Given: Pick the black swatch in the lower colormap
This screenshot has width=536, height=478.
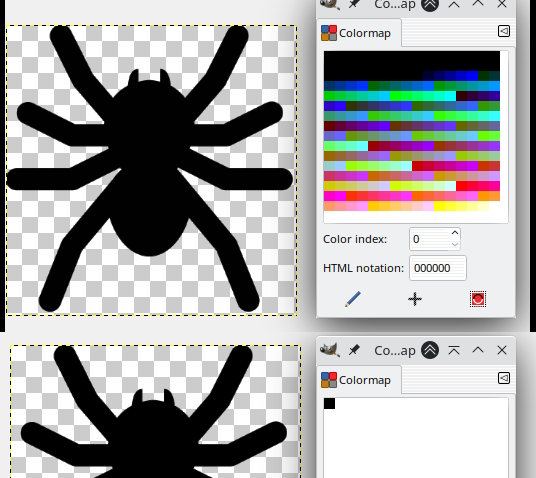Looking at the screenshot, I should [x=330, y=403].
